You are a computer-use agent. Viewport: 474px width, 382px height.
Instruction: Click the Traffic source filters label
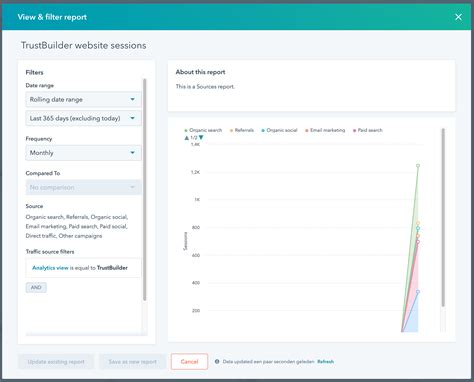pyautogui.click(x=50, y=252)
